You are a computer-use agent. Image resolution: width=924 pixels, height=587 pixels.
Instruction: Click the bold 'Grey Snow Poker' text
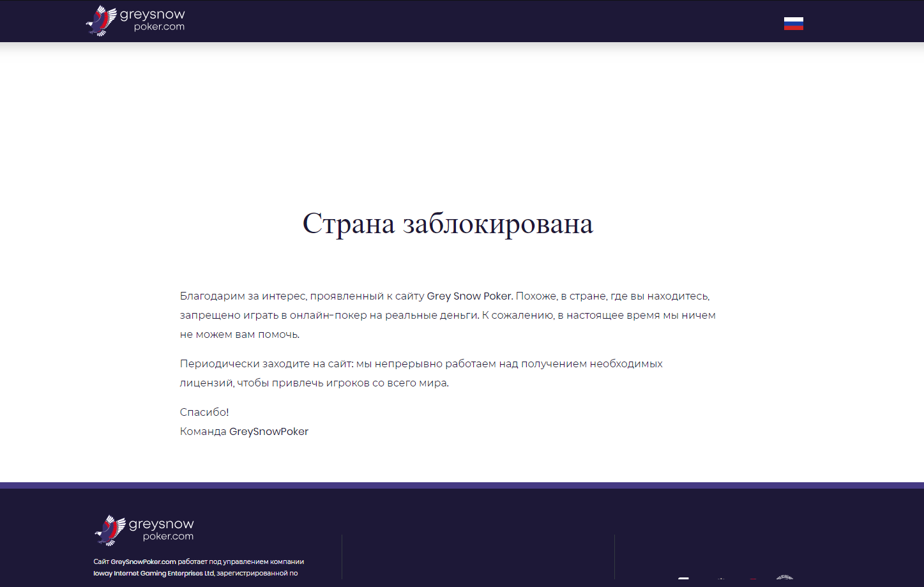click(469, 296)
